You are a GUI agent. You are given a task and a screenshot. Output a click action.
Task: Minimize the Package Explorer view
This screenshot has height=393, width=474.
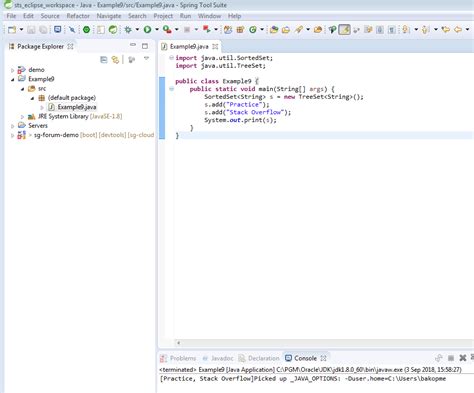point(133,45)
